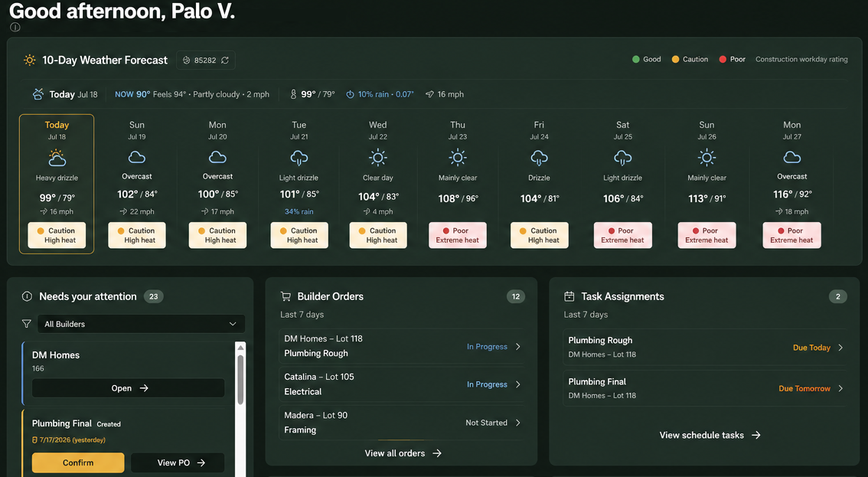Open View schedule tasks link
Image resolution: width=868 pixels, height=477 pixels.
[x=710, y=436]
